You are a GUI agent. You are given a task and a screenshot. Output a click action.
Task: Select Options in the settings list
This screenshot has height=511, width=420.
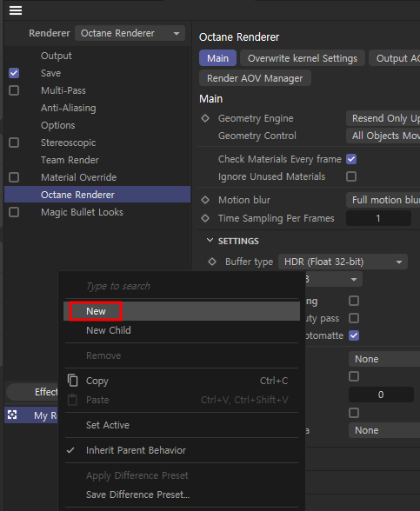coord(57,125)
